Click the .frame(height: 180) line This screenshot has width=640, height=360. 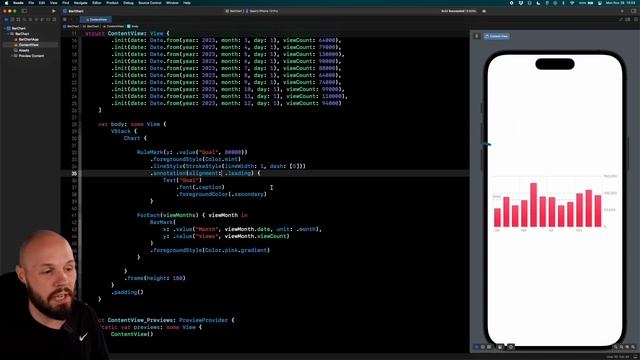pyautogui.click(x=155, y=278)
